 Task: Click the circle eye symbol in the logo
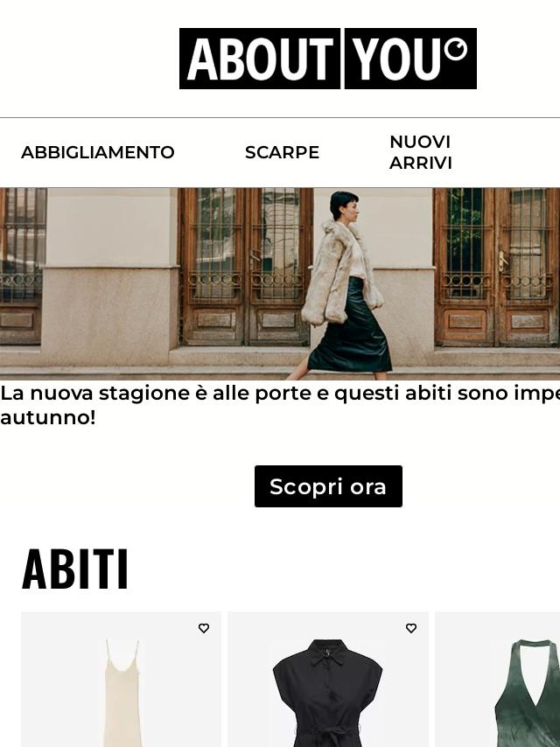pyautogui.click(x=456, y=49)
